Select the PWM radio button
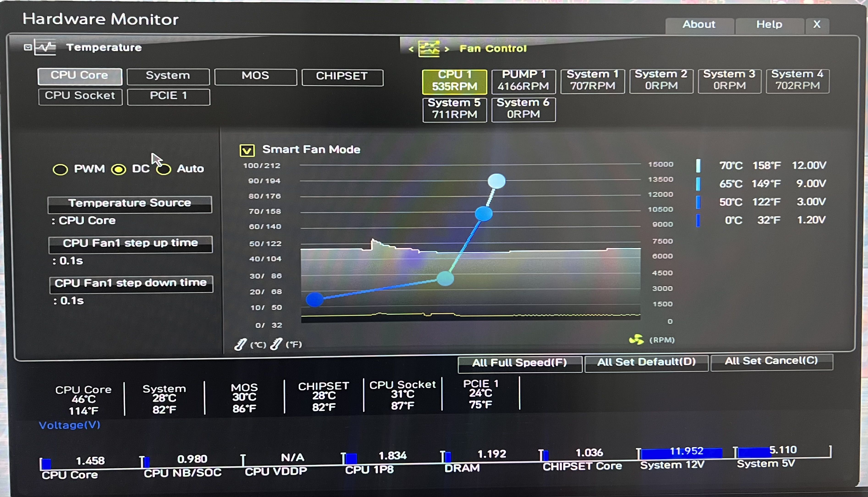This screenshot has width=868, height=497. [x=60, y=169]
